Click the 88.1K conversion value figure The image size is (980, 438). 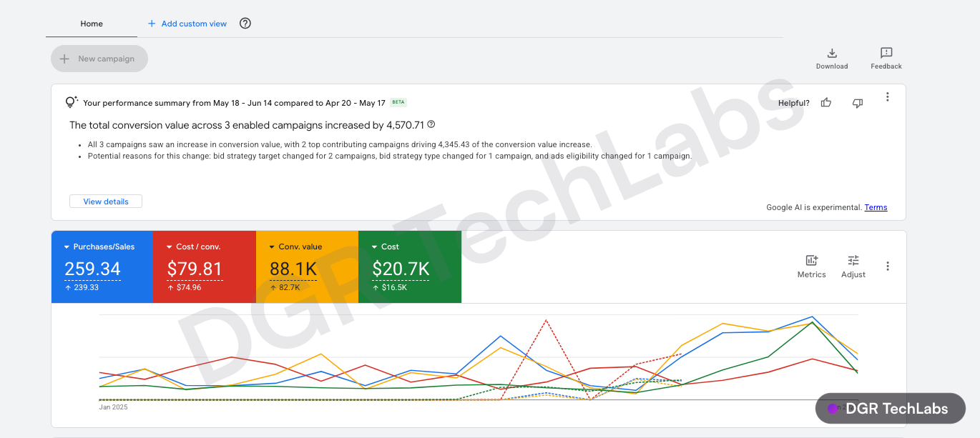(293, 269)
